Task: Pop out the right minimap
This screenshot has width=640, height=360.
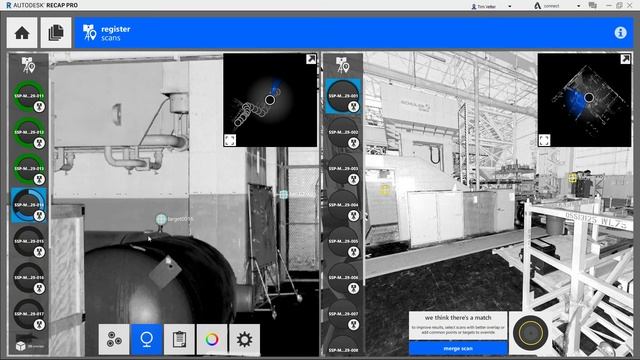Action: (625, 59)
